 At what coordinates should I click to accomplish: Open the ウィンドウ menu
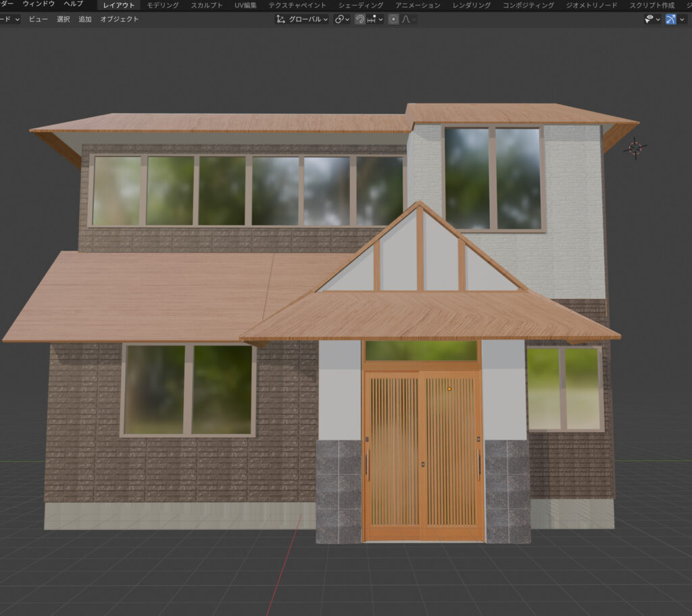click(x=39, y=5)
